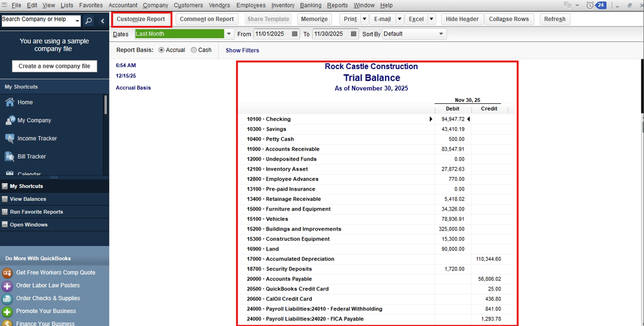Open the Accountant menu
This screenshot has height=326, width=644.
122,5
